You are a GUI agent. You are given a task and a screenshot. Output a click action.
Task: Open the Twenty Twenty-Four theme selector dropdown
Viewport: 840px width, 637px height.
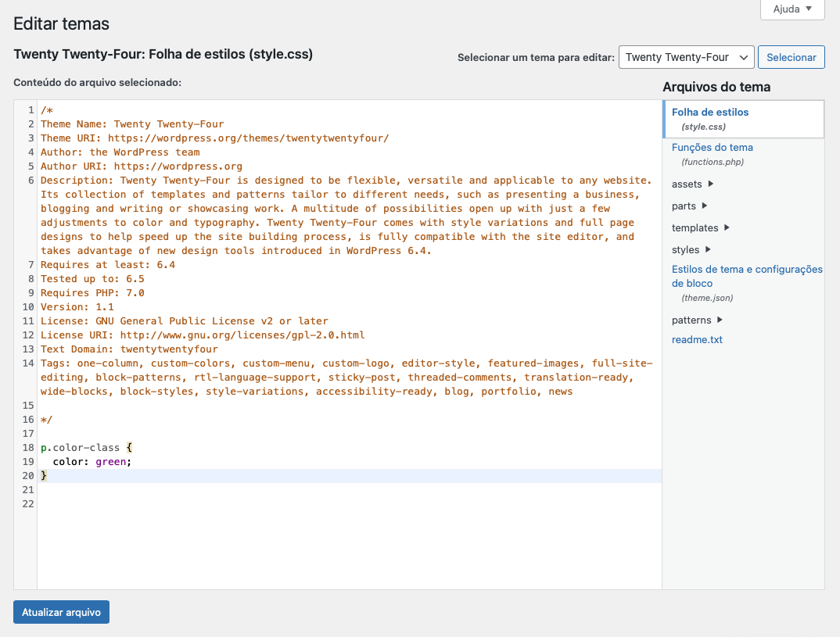[x=686, y=56]
